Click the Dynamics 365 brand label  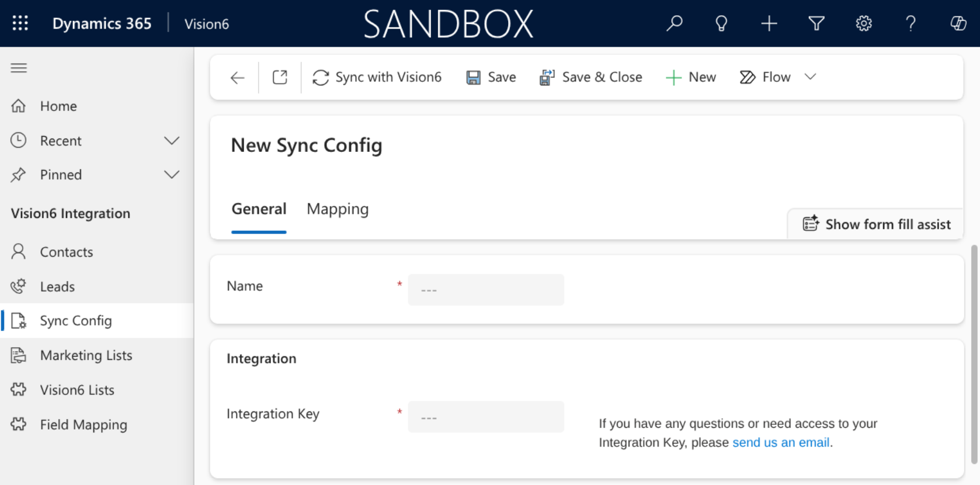pyautogui.click(x=102, y=23)
